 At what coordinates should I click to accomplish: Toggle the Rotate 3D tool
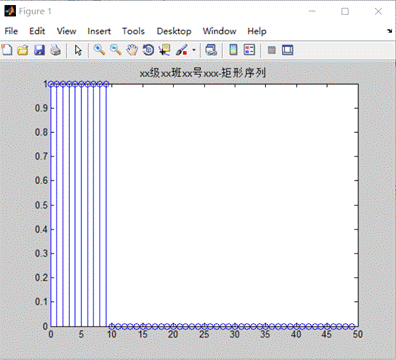click(x=148, y=50)
